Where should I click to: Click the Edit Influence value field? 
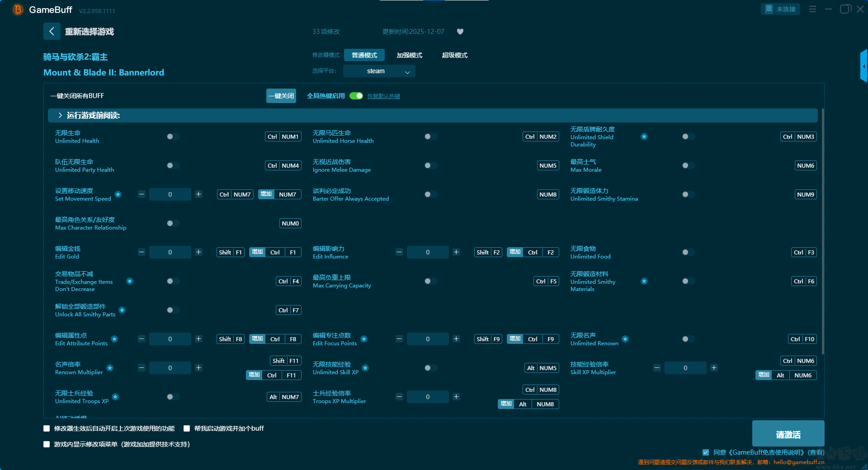pyautogui.click(x=427, y=252)
